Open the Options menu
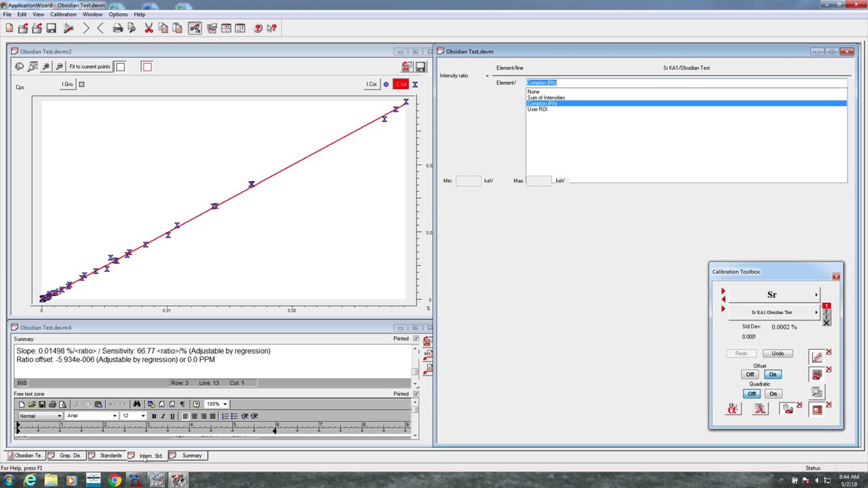Viewport: 868px width, 488px height. pyautogui.click(x=118, y=14)
